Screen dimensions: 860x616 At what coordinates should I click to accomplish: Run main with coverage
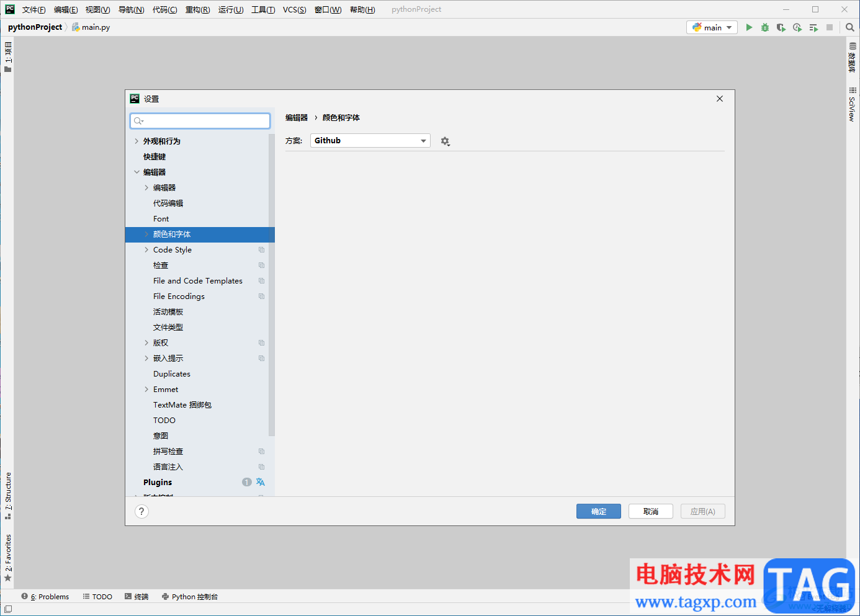pos(781,27)
